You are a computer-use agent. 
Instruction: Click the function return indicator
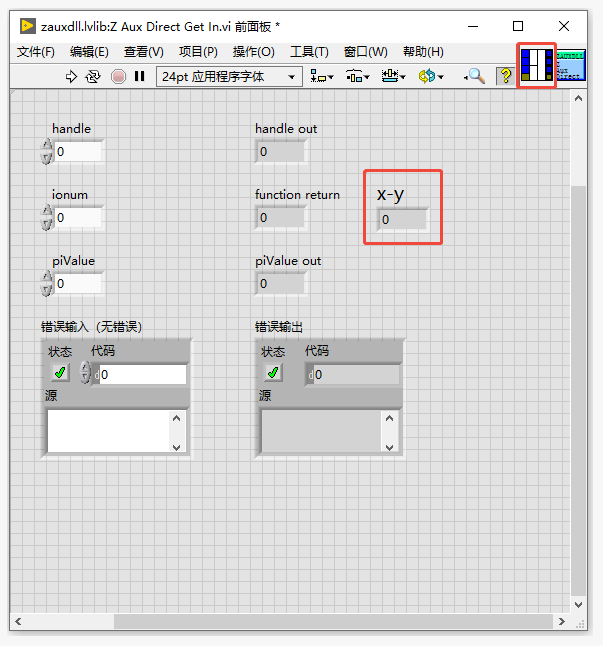point(281,218)
